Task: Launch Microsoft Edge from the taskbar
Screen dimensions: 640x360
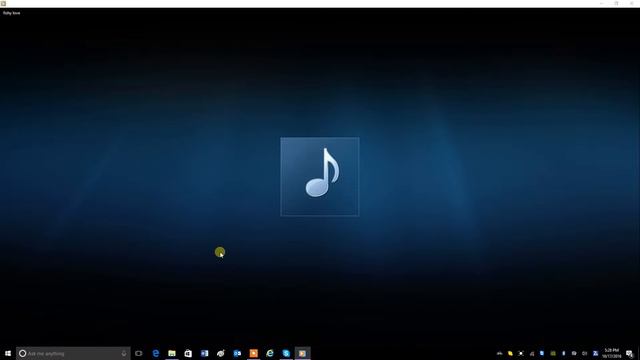Action: click(x=156, y=353)
